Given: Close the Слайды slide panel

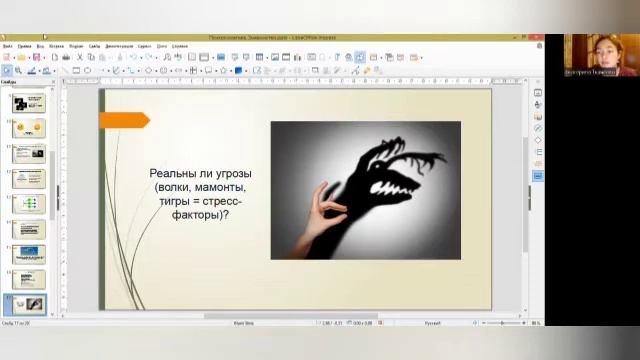Looking at the screenshot, I should coord(53,82).
